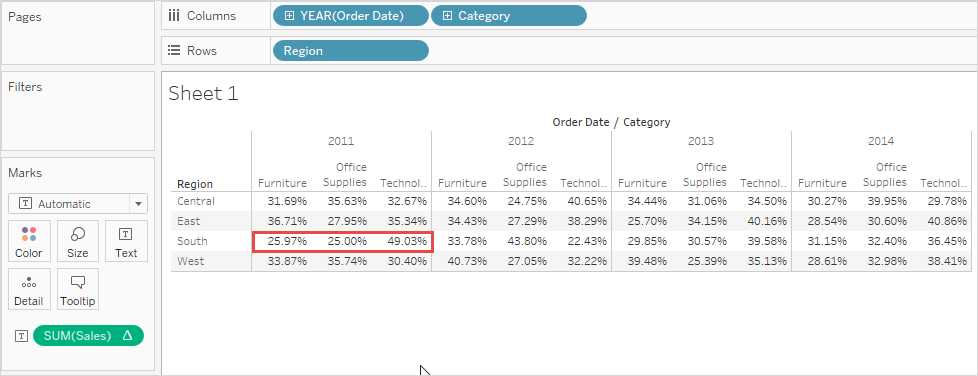Open the Size marks card
The height and width of the screenshot is (376, 978).
click(x=78, y=241)
